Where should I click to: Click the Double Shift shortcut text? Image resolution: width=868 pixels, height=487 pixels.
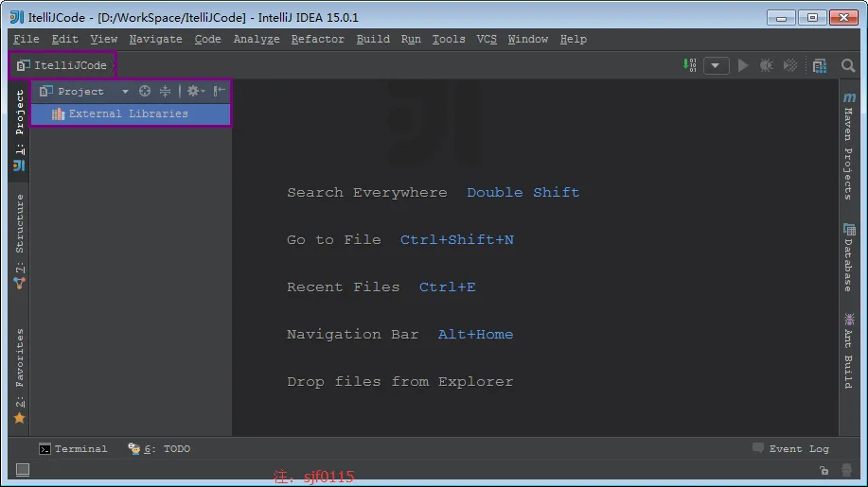[523, 192]
